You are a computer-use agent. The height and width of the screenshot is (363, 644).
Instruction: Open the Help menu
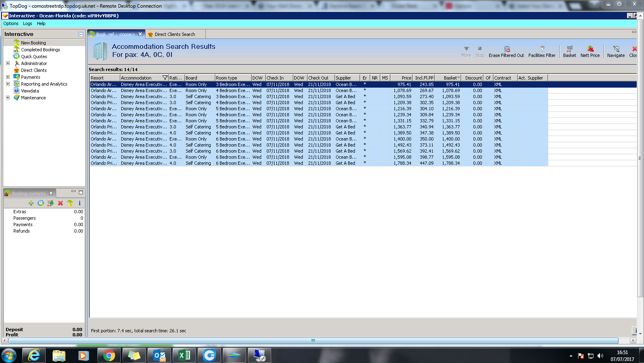[x=41, y=23]
